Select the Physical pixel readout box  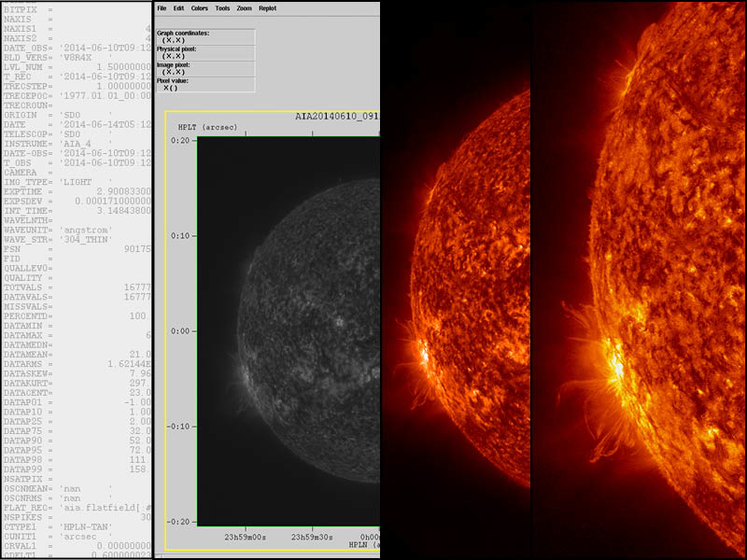pyautogui.click(x=205, y=52)
